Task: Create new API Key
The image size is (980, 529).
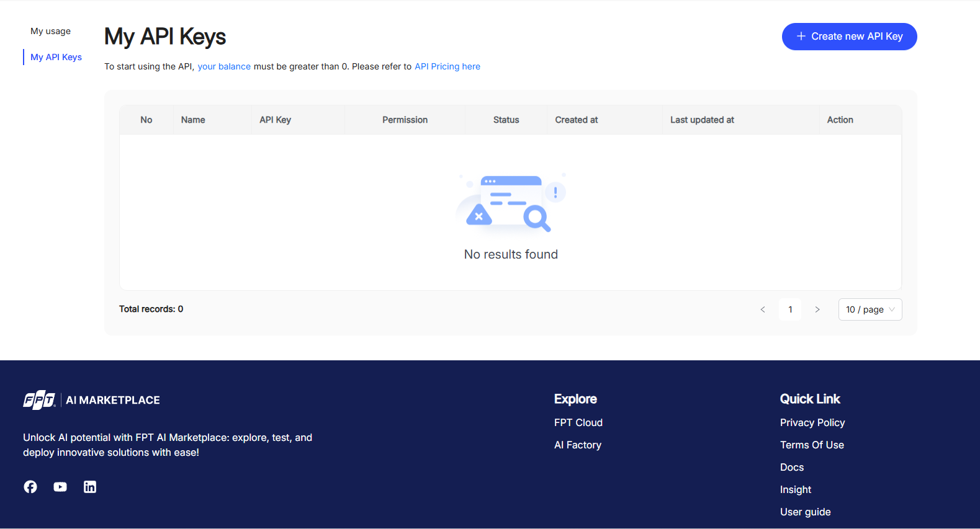Action: [849, 37]
